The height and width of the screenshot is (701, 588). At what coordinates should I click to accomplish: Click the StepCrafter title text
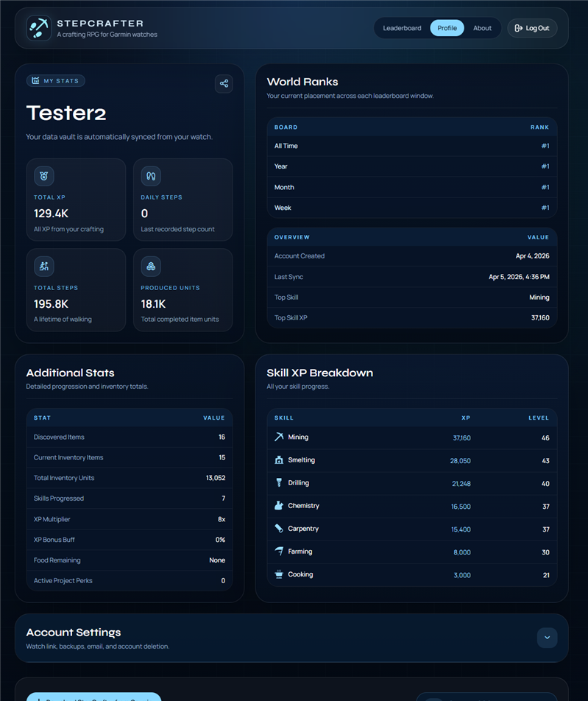pyautogui.click(x=100, y=24)
